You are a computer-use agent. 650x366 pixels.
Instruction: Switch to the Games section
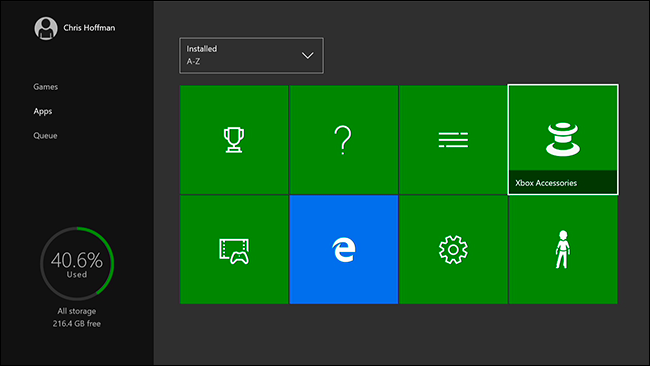point(46,87)
